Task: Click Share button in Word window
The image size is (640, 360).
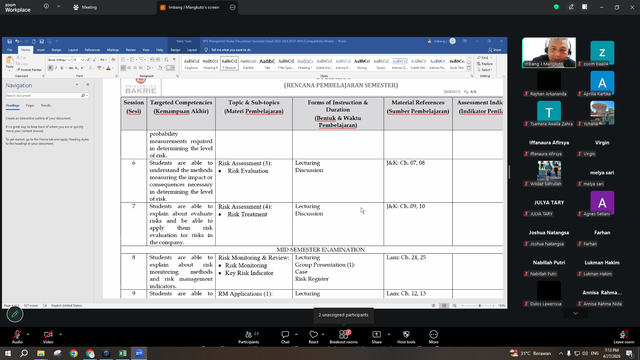Action: point(495,50)
